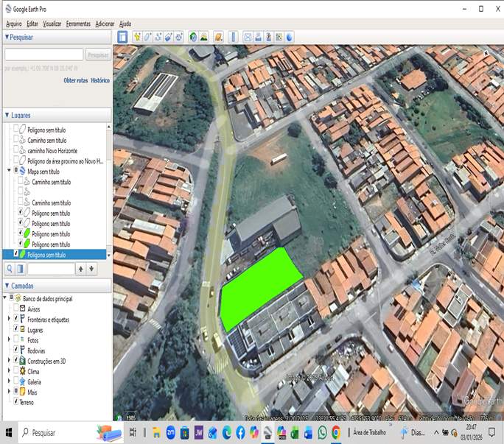Select the Add Polygon tool

(147, 37)
